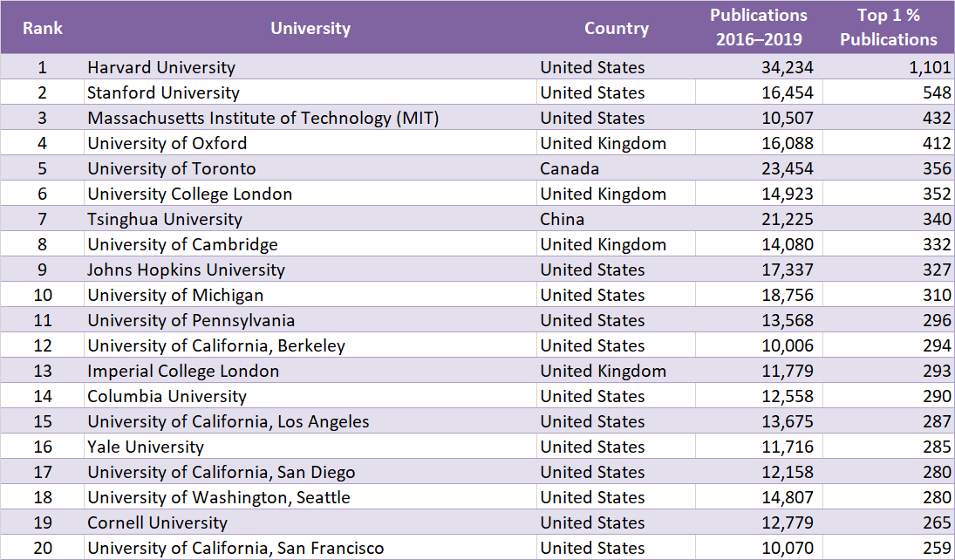Click Tsinghua University cell
This screenshot has height=560, width=955.
pyautogui.click(x=165, y=219)
